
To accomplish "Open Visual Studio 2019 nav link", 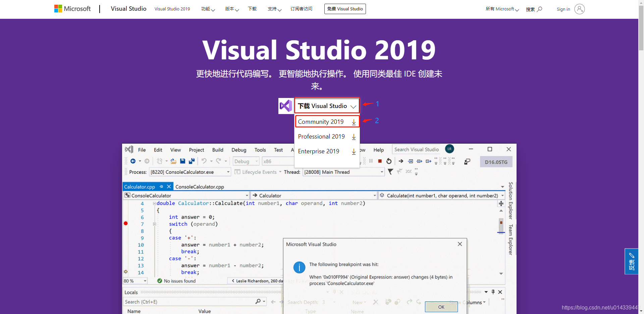I will coord(172,9).
